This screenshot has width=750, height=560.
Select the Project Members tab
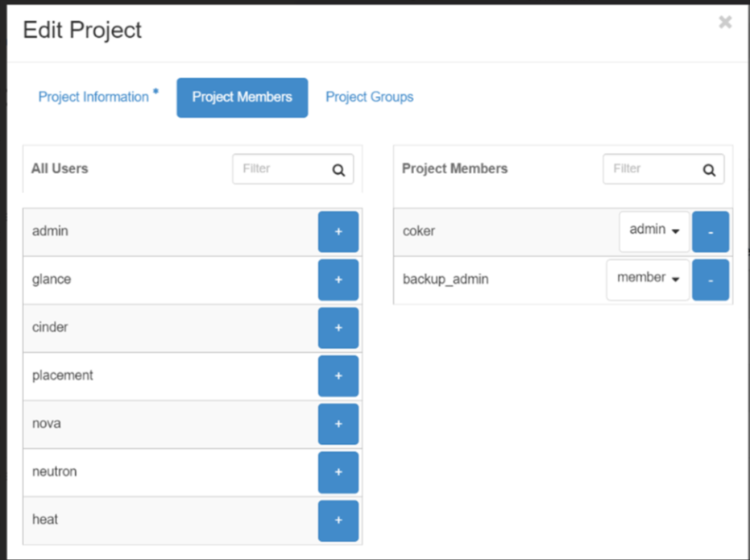[x=242, y=97]
